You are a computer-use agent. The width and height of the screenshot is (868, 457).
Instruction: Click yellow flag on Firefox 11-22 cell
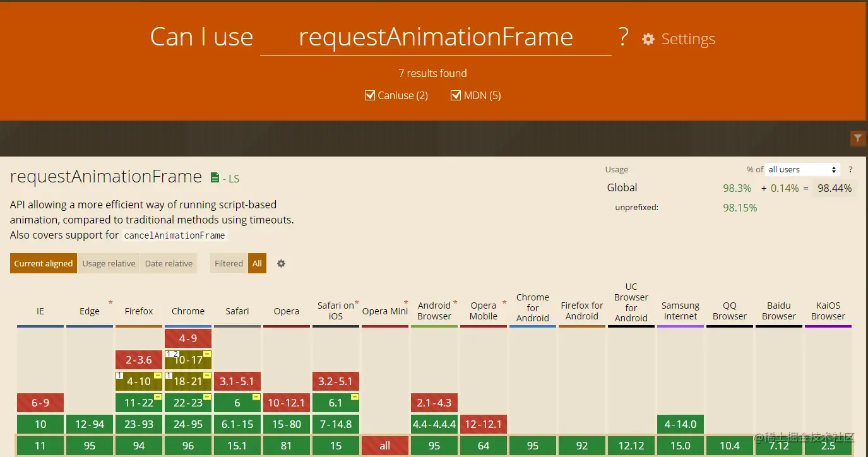click(x=158, y=397)
